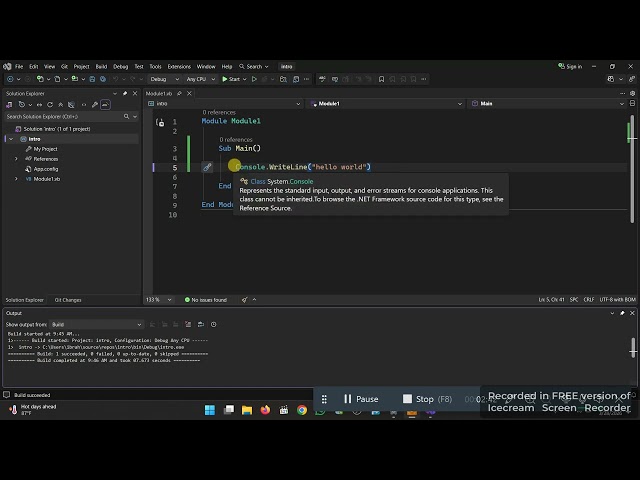Image resolution: width=640 pixels, height=480 pixels.
Task: Toggle Auto Hide pin on Solution Explorer
Action: click(125, 93)
